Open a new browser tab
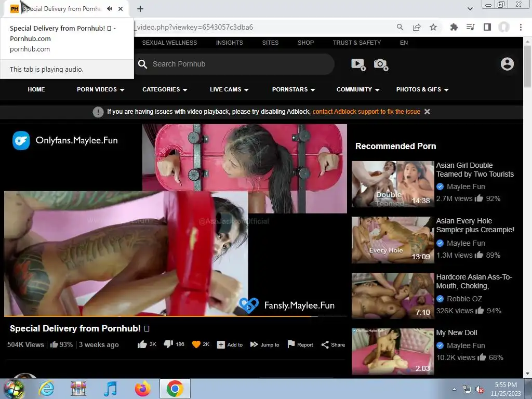Screen dimensions: 532x399 point(140,9)
